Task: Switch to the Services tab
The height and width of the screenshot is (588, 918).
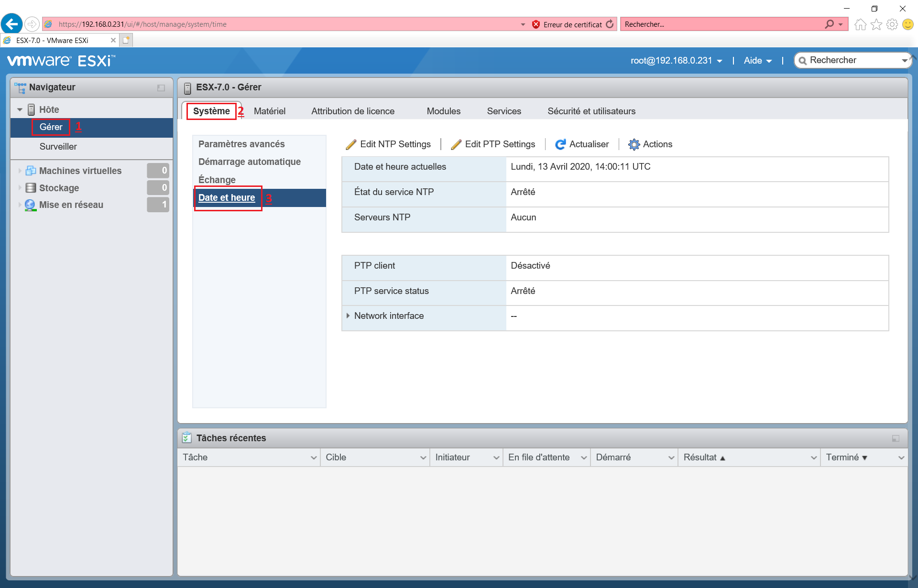Action: tap(504, 111)
